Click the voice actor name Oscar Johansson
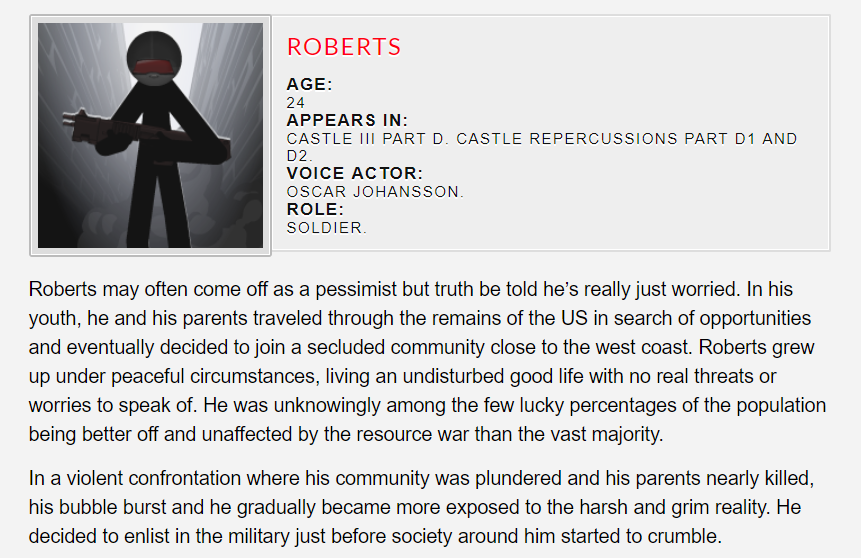The width and height of the screenshot is (861, 558). click(x=375, y=192)
